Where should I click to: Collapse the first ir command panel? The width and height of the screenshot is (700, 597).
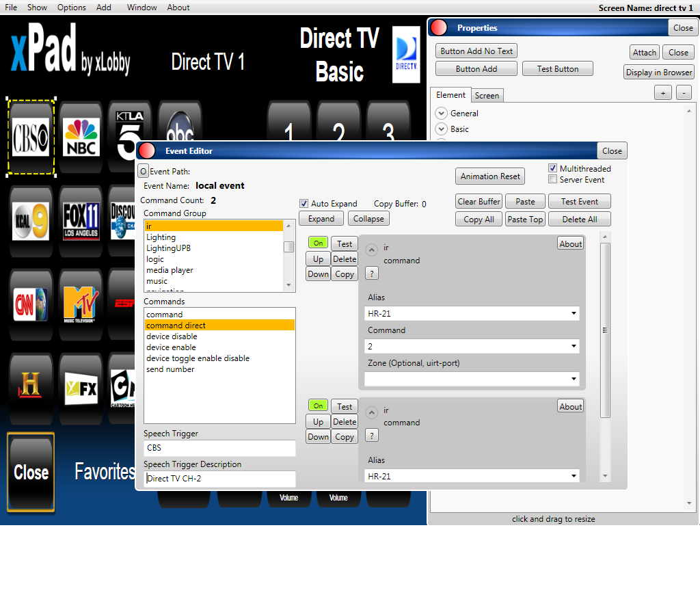[371, 250]
